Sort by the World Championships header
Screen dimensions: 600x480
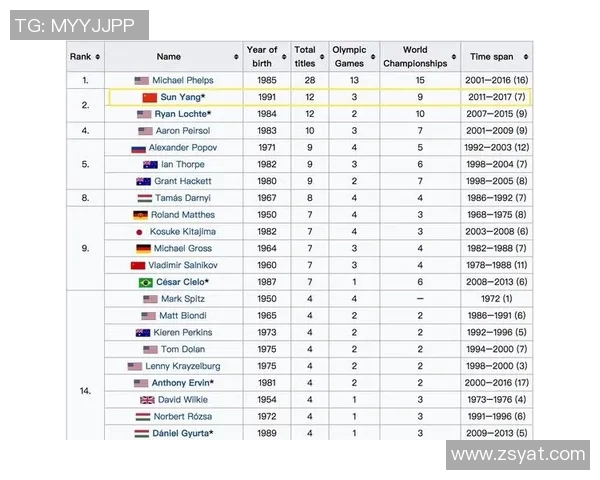coord(415,56)
